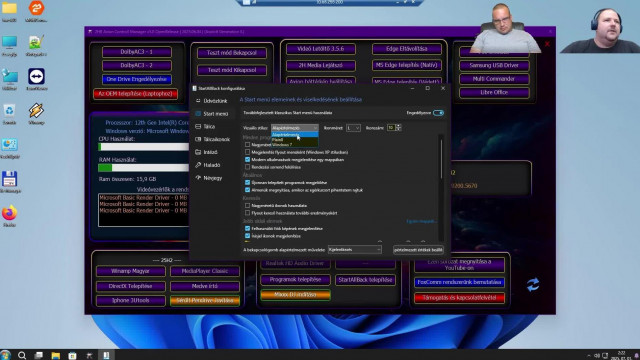Open File Explorer from the taskbar
640x360 pixels.
[x=56, y=356]
